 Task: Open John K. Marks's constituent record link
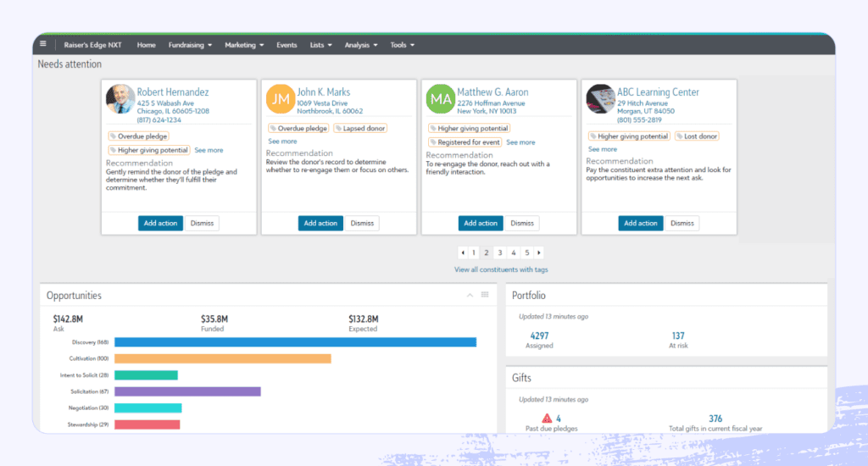coord(324,92)
